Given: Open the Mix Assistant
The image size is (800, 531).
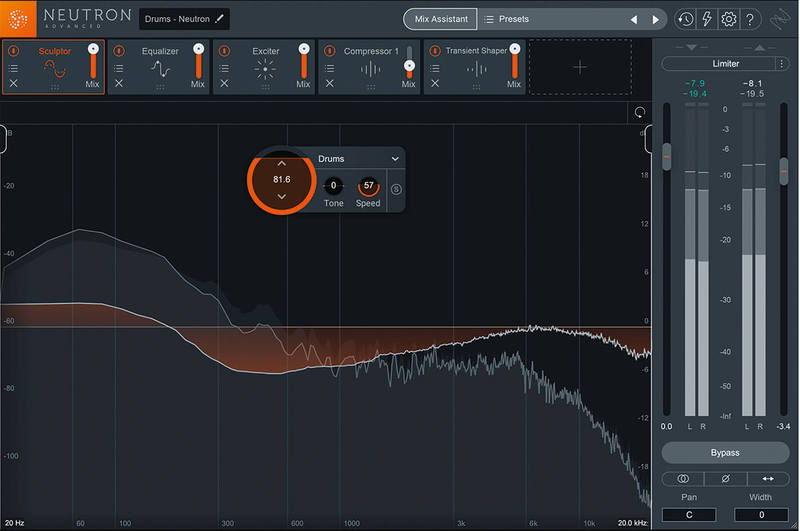Looking at the screenshot, I should (441, 19).
